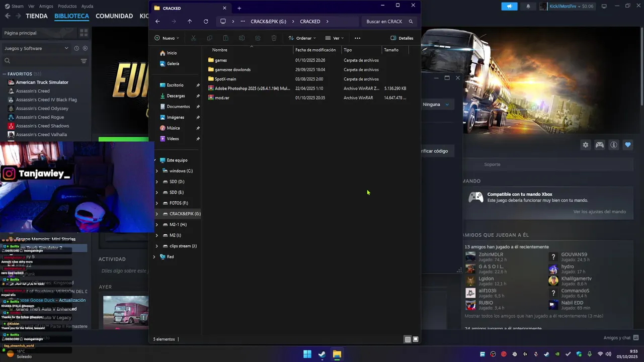Select the mod.rar file
The height and width of the screenshot is (362, 644).
218,98
